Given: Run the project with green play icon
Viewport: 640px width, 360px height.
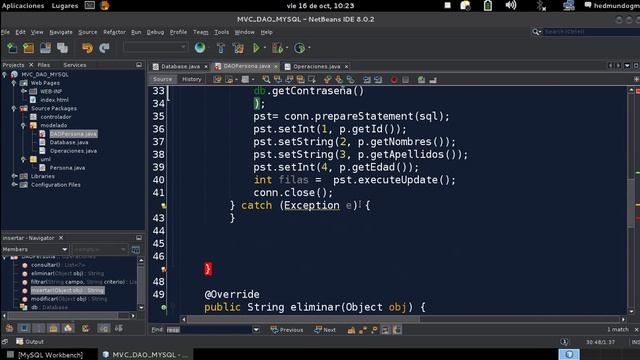Looking at the screenshot, I should pos(256,48).
